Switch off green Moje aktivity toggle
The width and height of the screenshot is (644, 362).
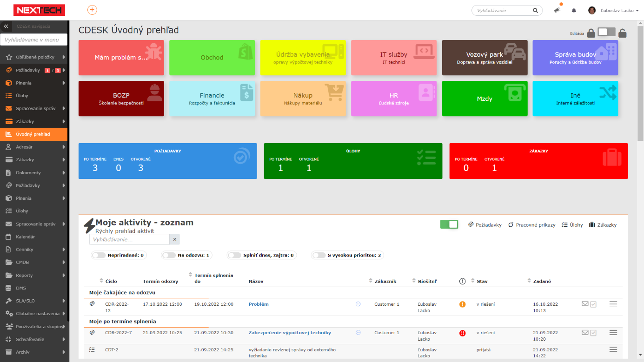(x=449, y=224)
